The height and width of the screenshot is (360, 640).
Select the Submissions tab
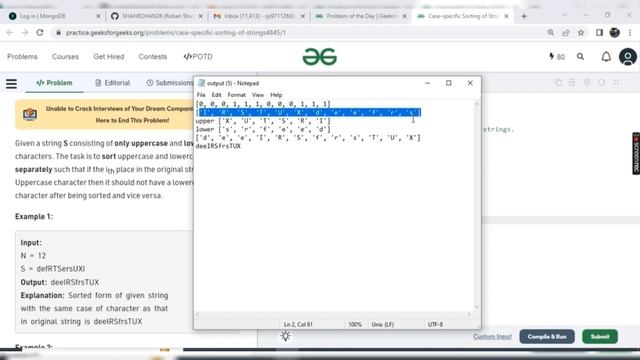point(170,83)
